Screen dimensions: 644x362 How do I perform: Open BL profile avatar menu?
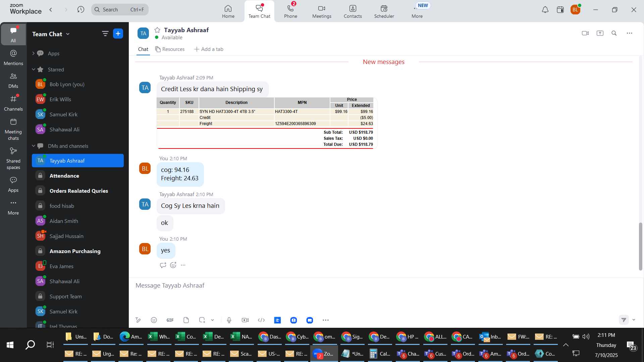(x=575, y=10)
